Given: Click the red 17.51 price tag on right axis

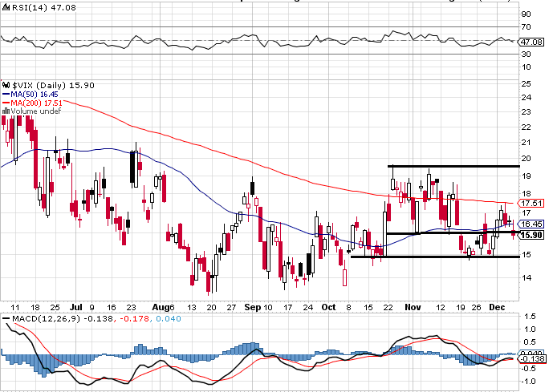Looking at the screenshot, I should 531,204.
